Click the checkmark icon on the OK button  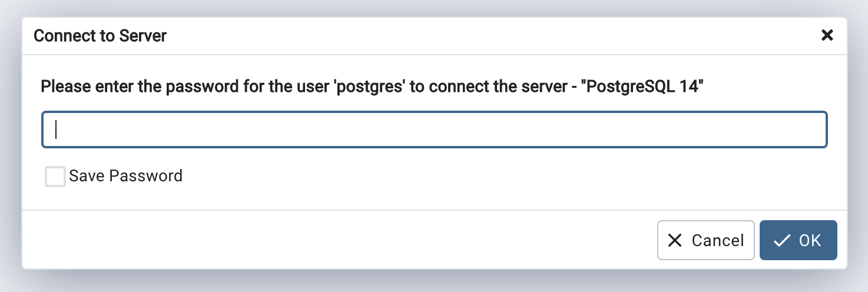tap(782, 240)
